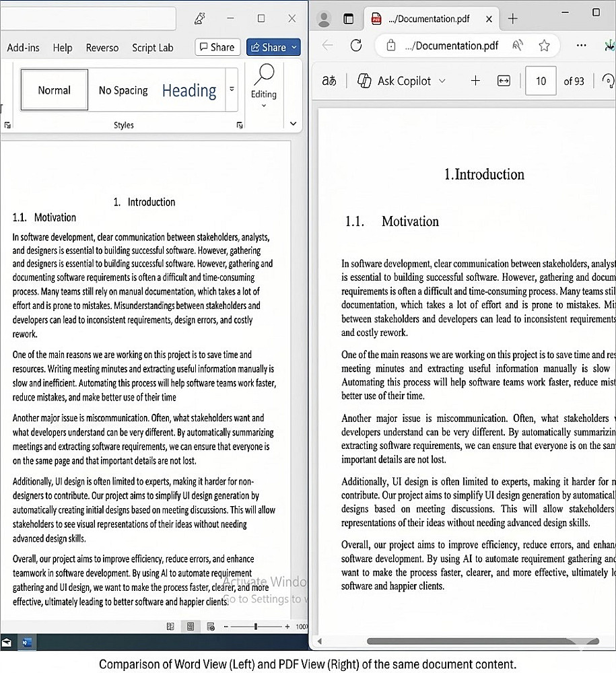The width and height of the screenshot is (616, 673).
Task: Switch Word to Web Layout view
Action: pos(210,627)
